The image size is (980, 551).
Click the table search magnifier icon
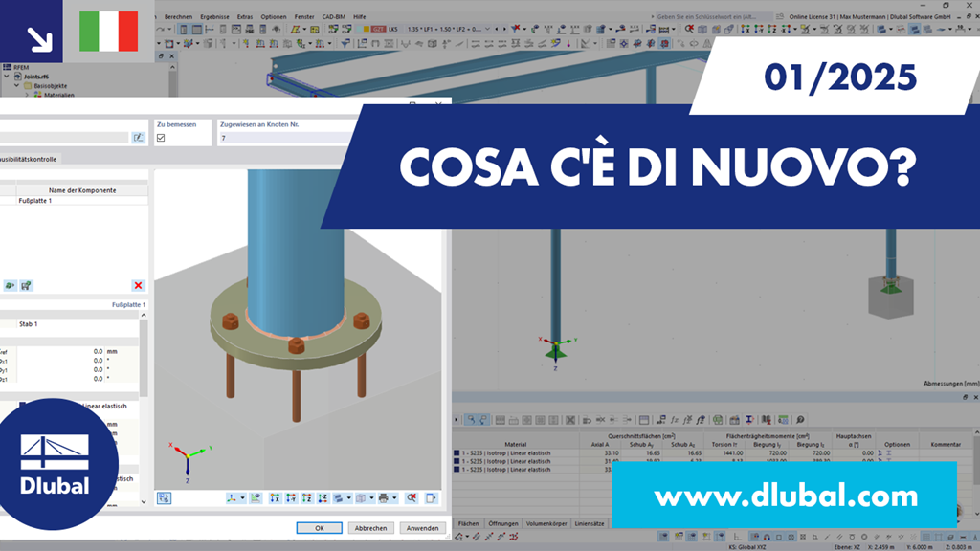(x=799, y=420)
